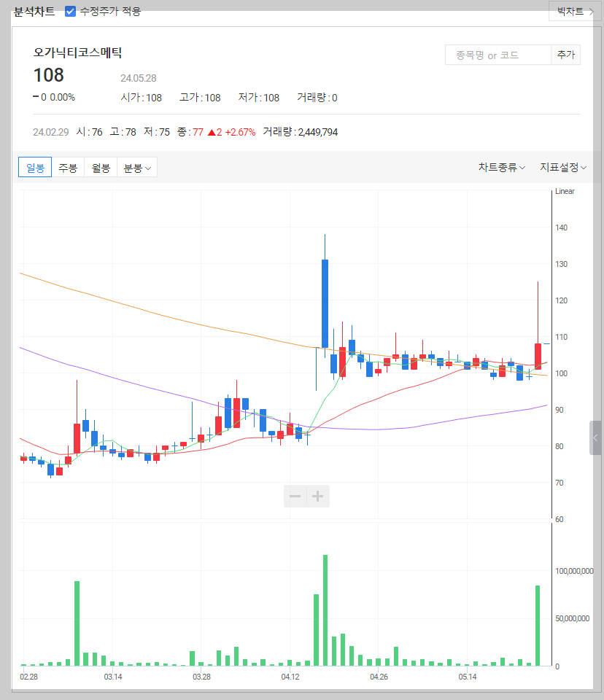Click the 추가 button

pyautogui.click(x=565, y=55)
